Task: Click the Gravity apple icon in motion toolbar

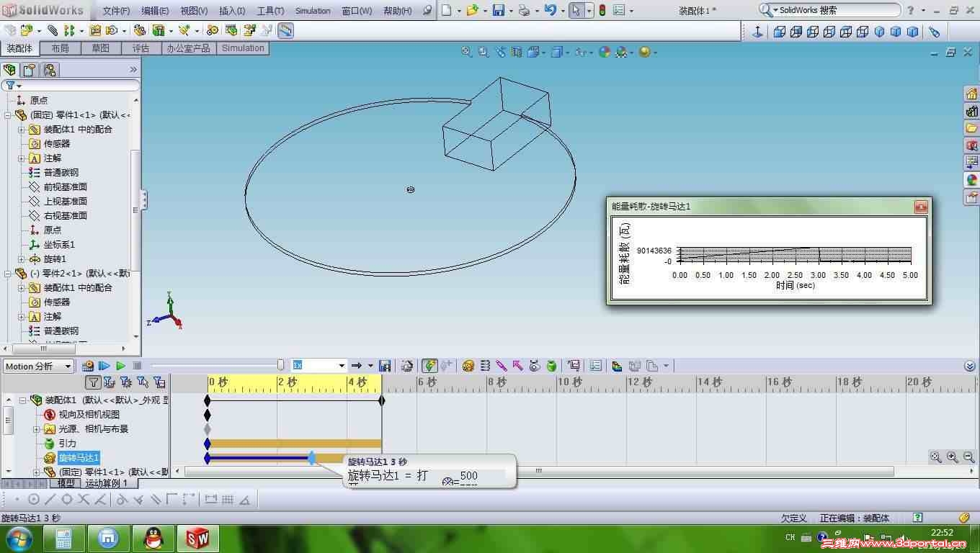Action: [551, 366]
